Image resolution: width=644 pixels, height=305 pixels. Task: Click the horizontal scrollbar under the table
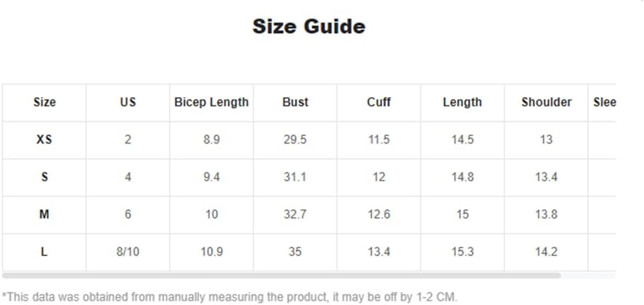click(281, 276)
